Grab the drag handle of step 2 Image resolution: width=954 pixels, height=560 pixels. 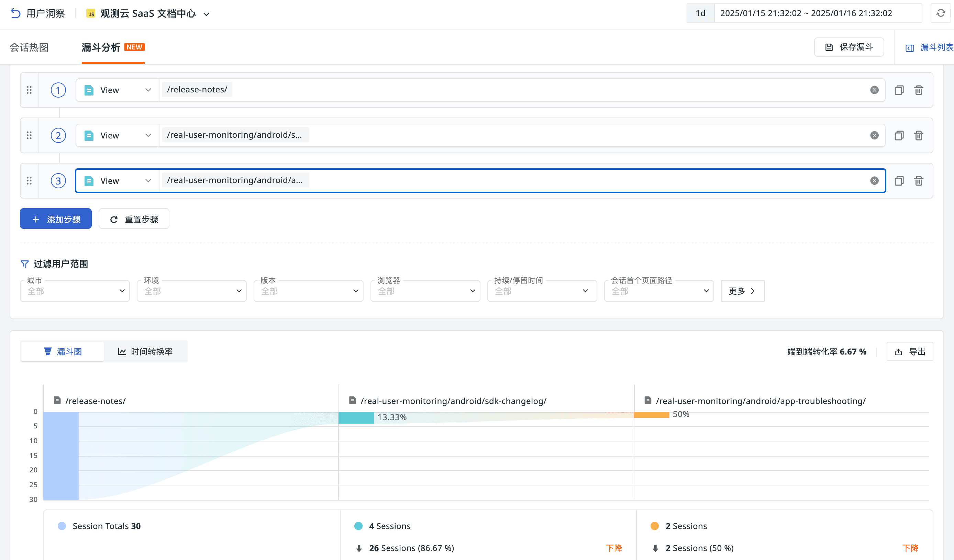pyautogui.click(x=29, y=135)
